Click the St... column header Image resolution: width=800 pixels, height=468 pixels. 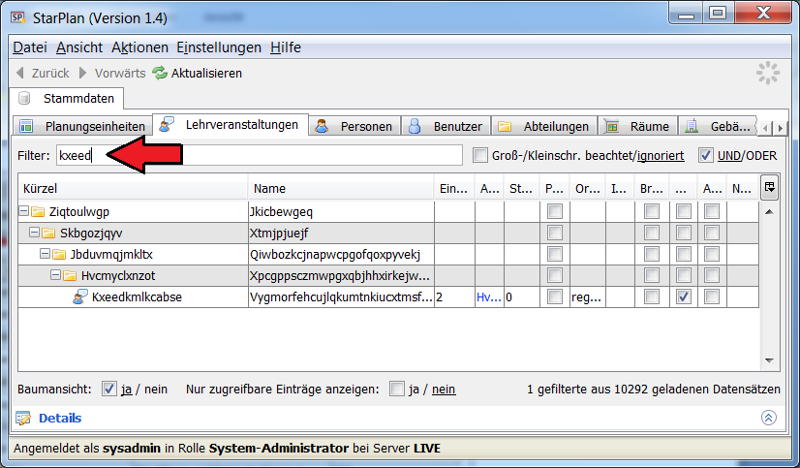click(521, 188)
